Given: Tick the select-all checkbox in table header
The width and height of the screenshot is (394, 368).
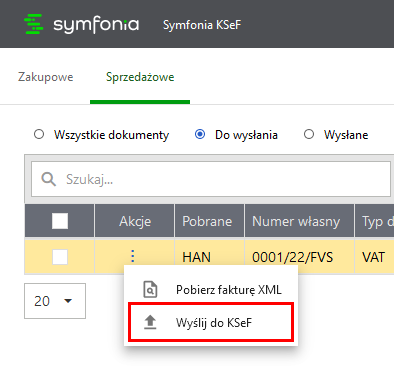Looking at the screenshot, I should 60,221.
